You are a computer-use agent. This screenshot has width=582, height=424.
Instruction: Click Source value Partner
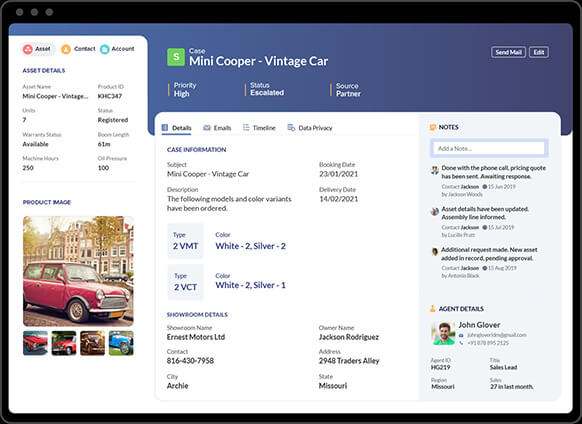(x=348, y=94)
